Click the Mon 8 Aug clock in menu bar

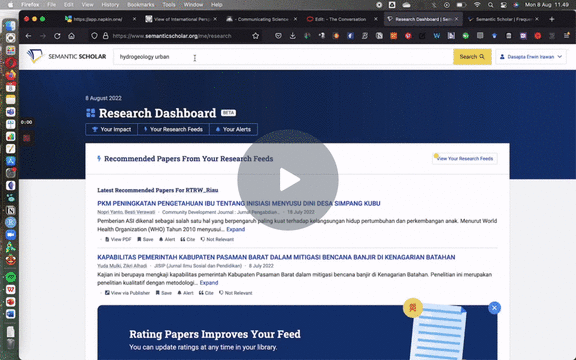tap(547, 5)
